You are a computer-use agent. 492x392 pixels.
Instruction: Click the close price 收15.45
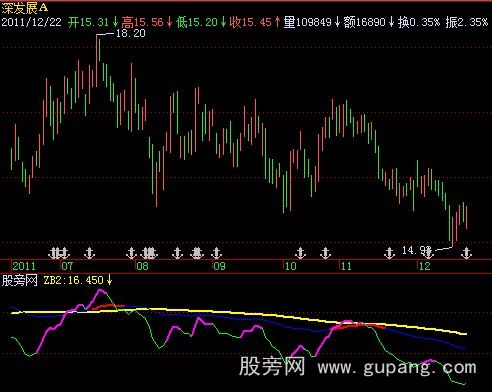pyautogui.click(x=251, y=22)
